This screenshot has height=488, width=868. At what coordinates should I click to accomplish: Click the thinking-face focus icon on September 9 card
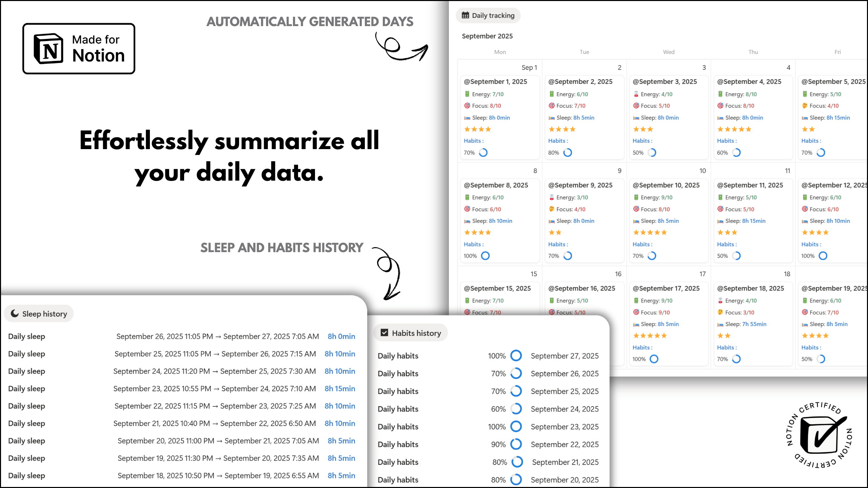click(x=552, y=209)
